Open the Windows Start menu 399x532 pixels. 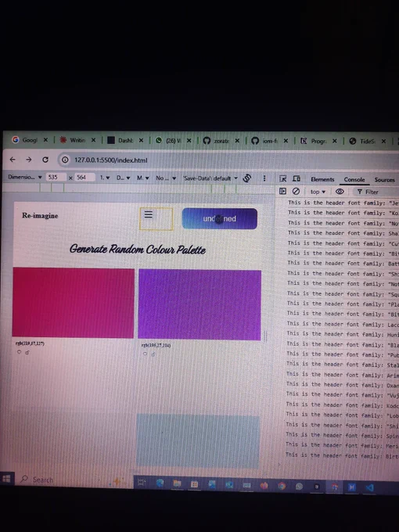click(x=6, y=478)
